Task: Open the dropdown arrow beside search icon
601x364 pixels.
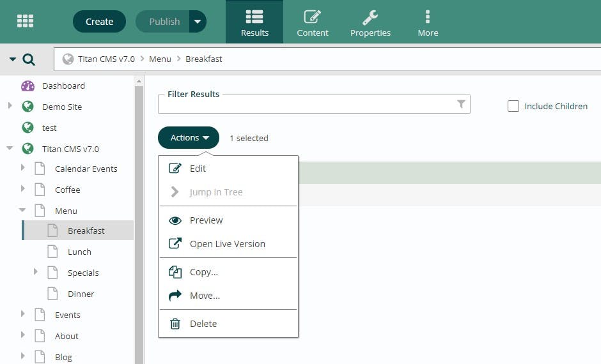Action: 13,59
